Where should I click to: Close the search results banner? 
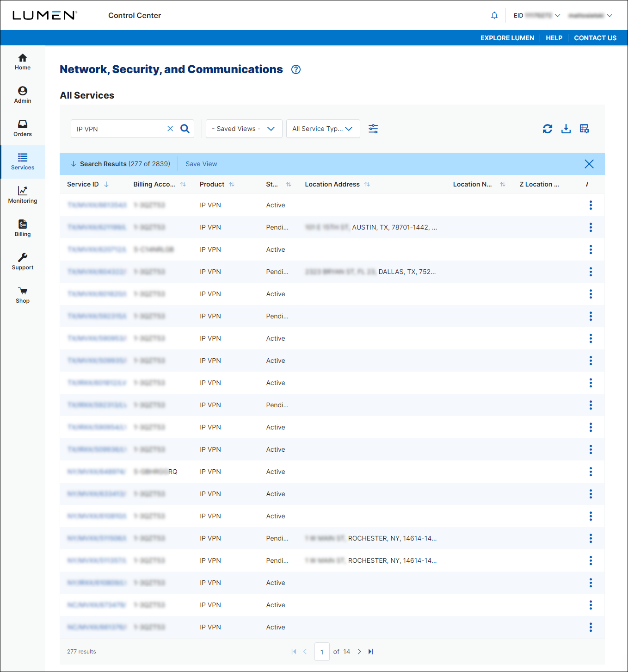point(589,164)
